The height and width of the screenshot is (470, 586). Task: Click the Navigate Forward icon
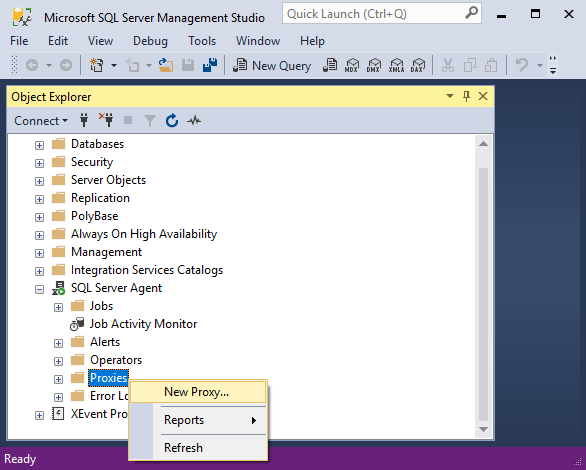tap(66, 65)
